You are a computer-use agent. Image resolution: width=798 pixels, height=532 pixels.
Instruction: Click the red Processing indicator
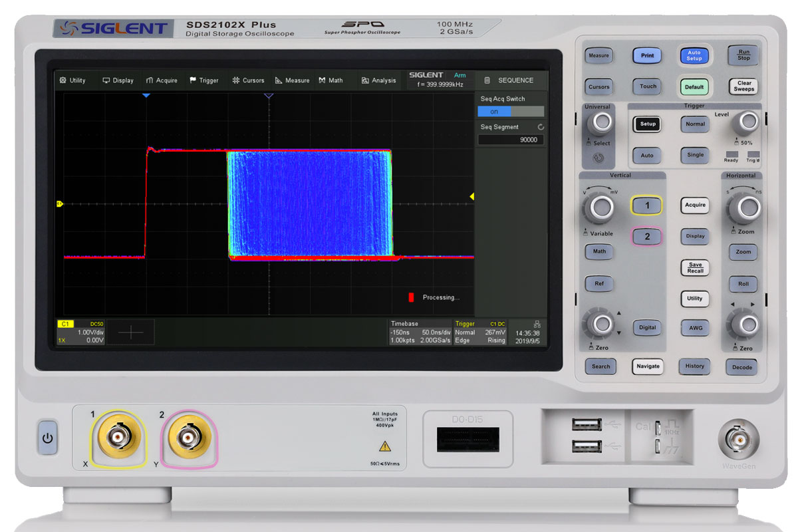tap(411, 297)
